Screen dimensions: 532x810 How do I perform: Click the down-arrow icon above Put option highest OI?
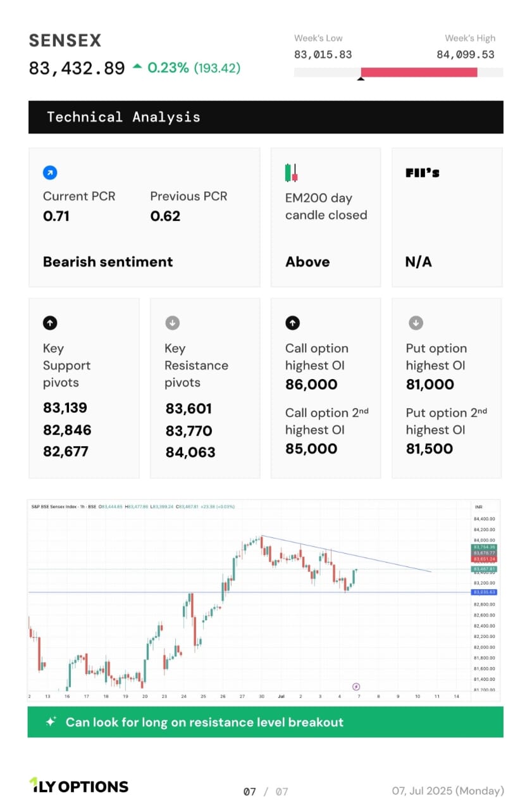416,323
